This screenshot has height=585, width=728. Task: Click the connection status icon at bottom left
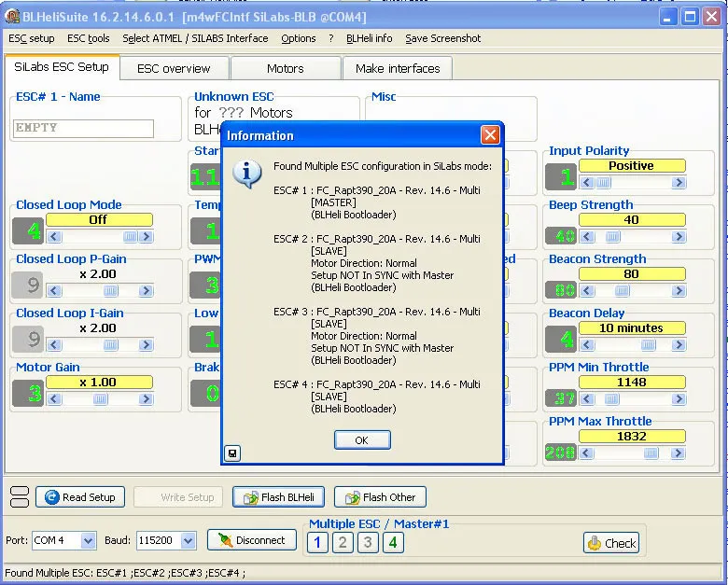click(x=19, y=496)
